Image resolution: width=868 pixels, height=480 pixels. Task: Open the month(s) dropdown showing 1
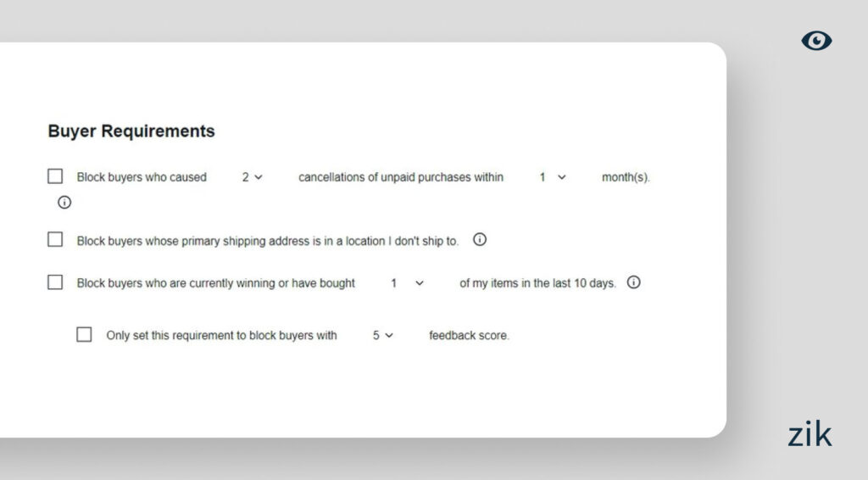point(553,177)
